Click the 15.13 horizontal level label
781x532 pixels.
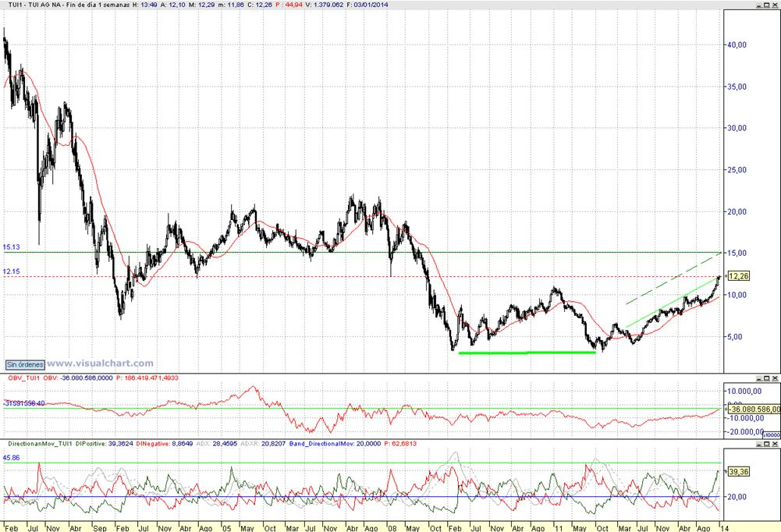[x=11, y=247]
